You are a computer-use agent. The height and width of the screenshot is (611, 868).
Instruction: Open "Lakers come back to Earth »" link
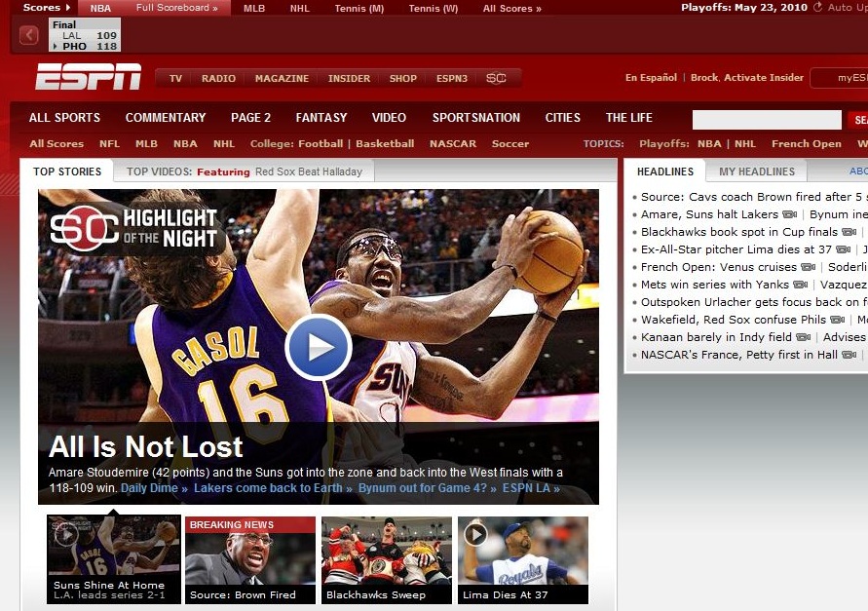click(x=273, y=488)
